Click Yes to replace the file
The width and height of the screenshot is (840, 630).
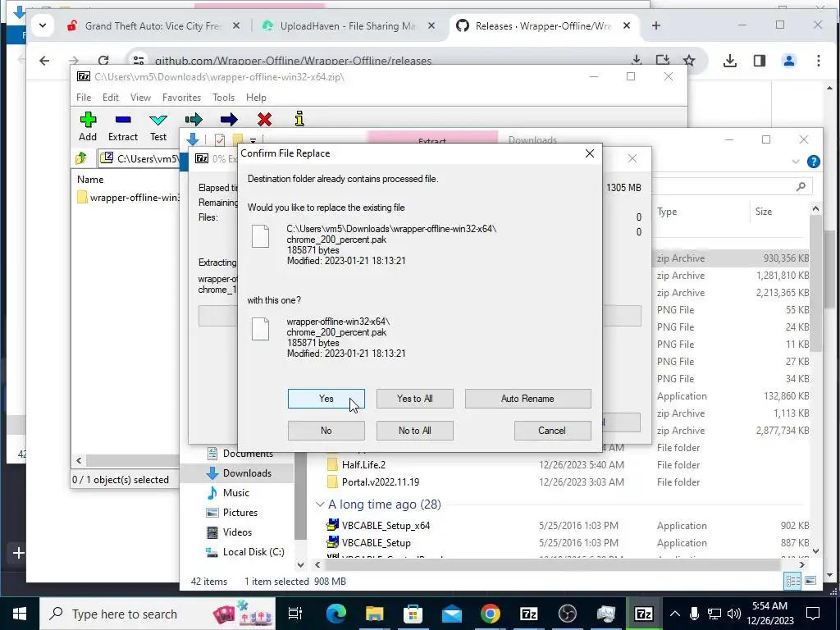pos(326,399)
